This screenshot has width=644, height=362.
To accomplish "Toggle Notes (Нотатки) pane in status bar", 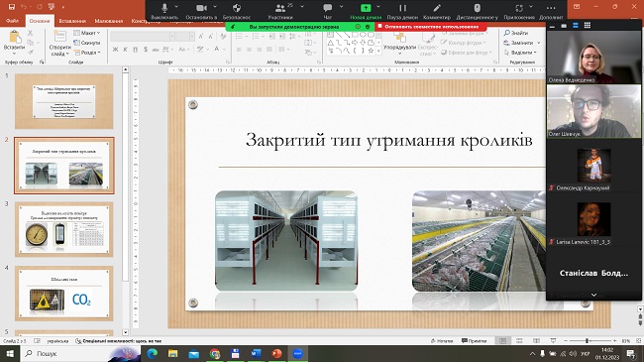I will pos(442,340).
